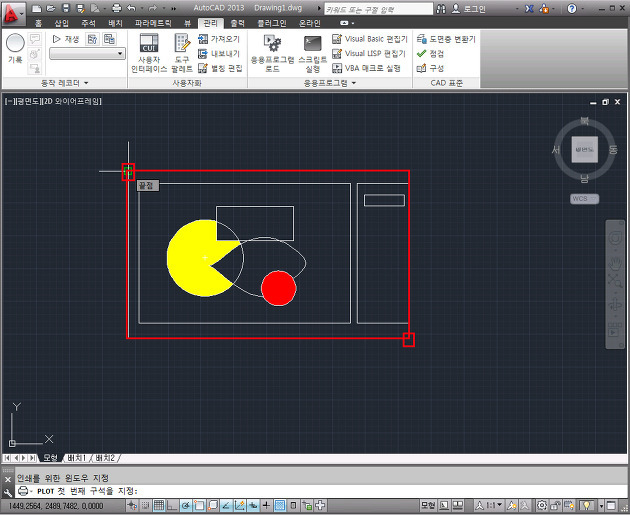630x515 pixels.
Task: Toggle object snap tracking in status bar
Action: point(226,505)
